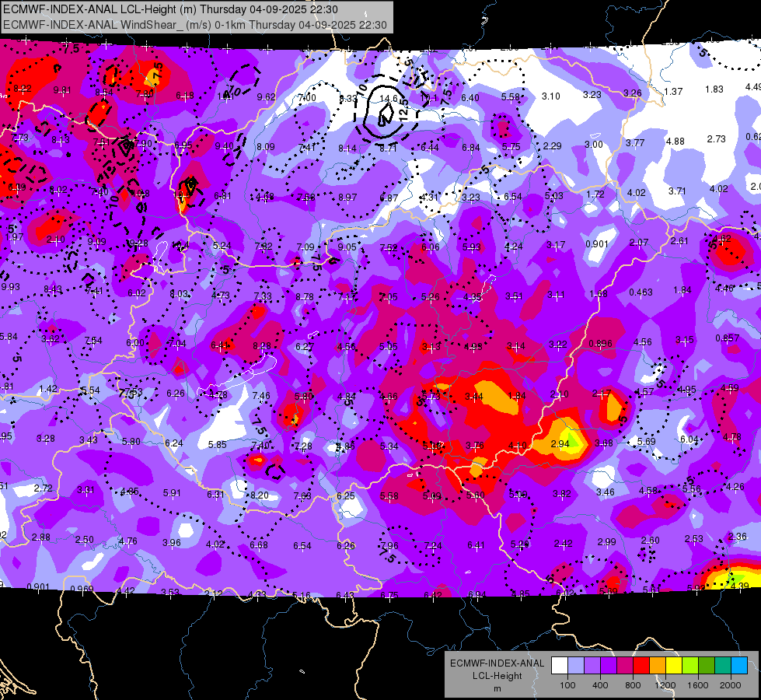Click the grid value 9.40
Viewport: 761px width, 700px height.
pyautogui.click(x=224, y=145)
